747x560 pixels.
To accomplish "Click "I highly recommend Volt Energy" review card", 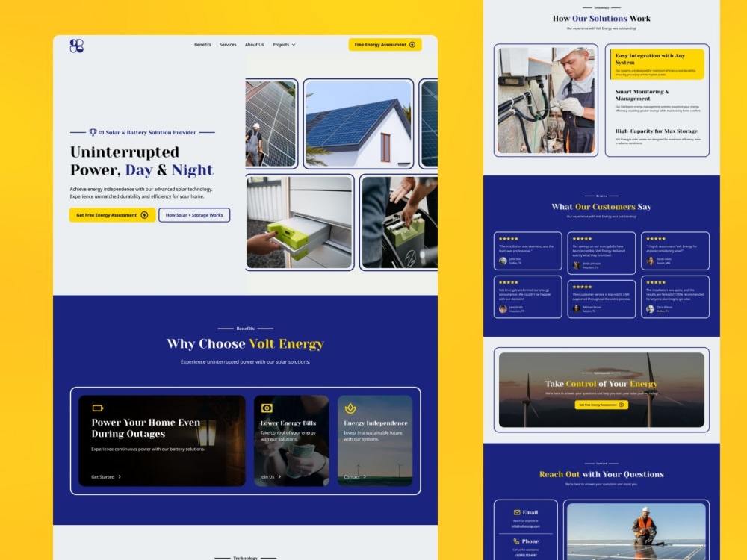I will pyautogui.click(x=675, y=251).
